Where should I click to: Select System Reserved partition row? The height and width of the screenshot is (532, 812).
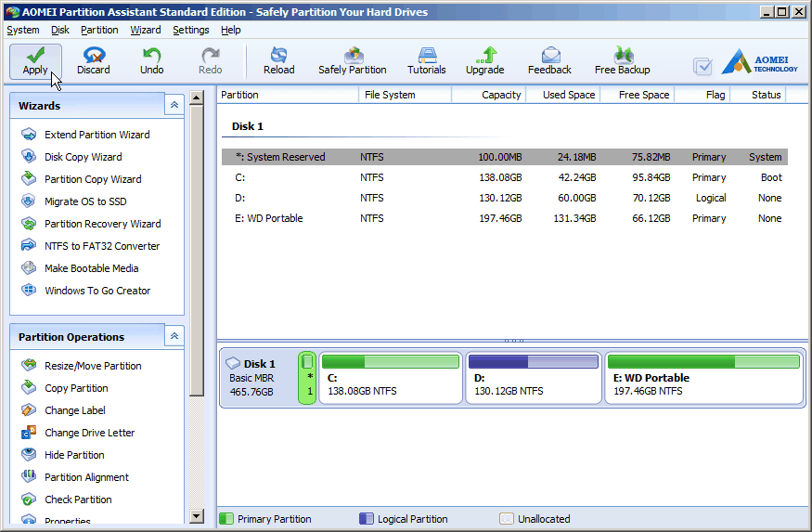click(x=505, y=157)
